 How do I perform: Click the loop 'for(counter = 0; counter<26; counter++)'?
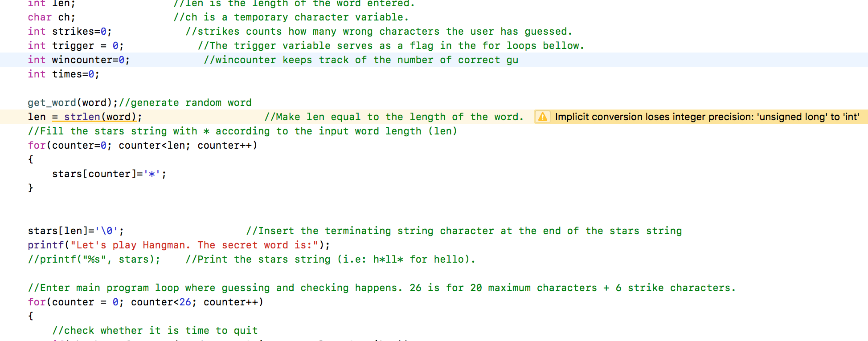pyautogui.click(x=146, y=302)
